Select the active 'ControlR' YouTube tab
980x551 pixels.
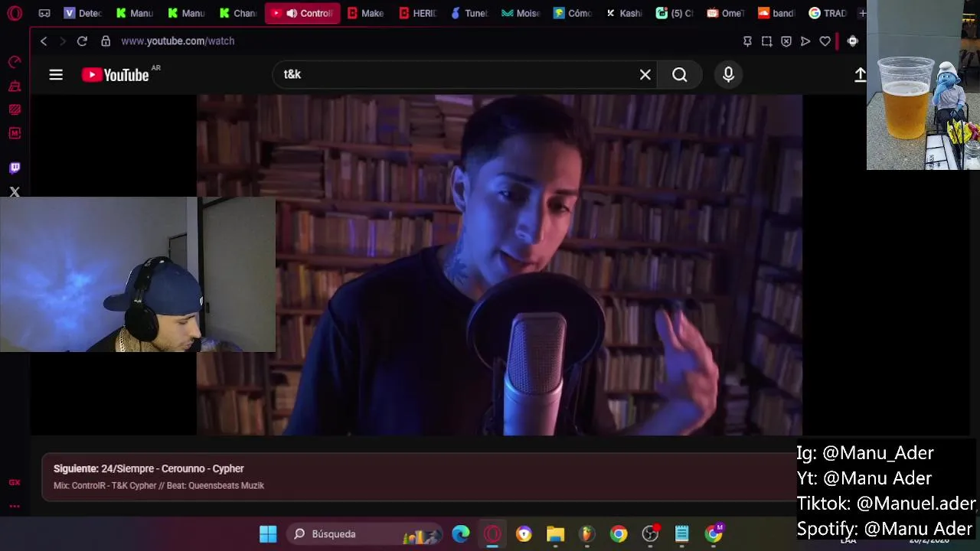coord(302,13)
